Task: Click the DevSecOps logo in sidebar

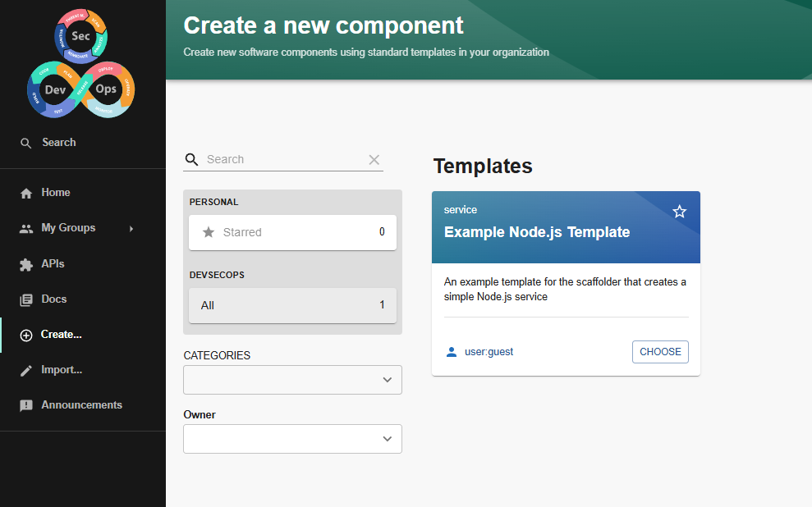Action: point(80,64)
